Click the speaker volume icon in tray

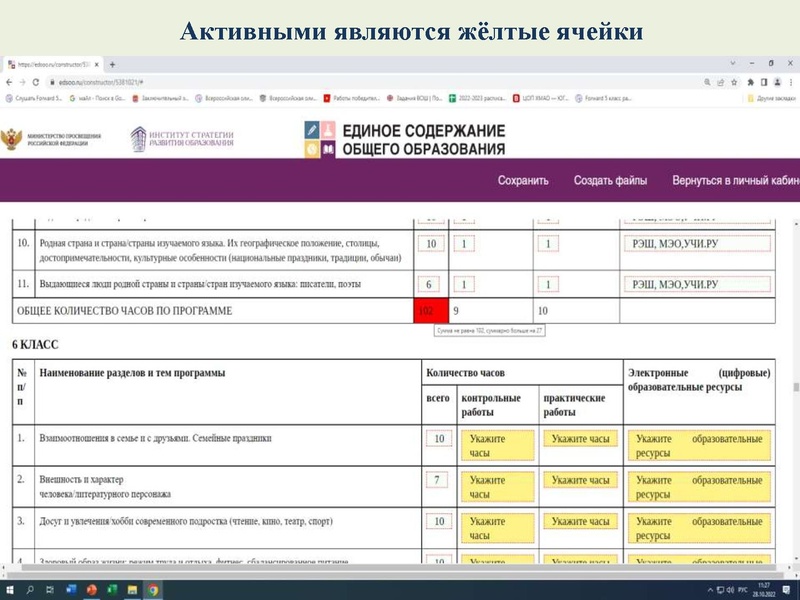tap(729, 589)
